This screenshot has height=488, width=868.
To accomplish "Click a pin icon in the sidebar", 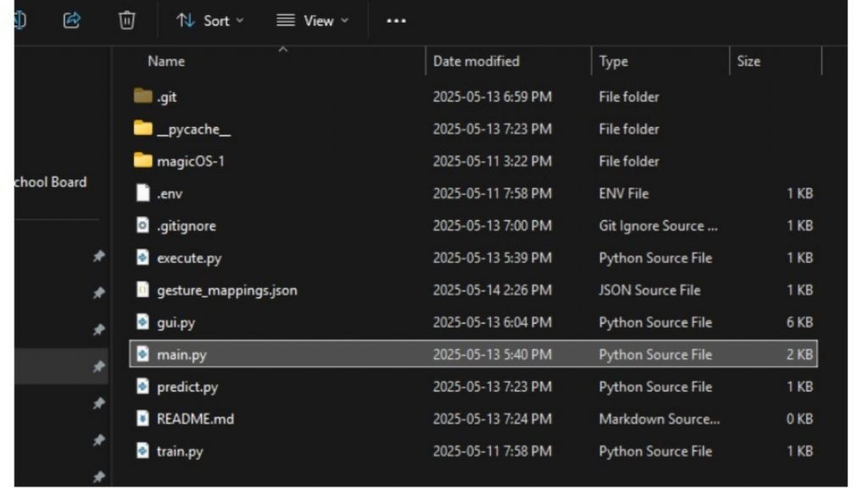I will (x=99, y=253).
